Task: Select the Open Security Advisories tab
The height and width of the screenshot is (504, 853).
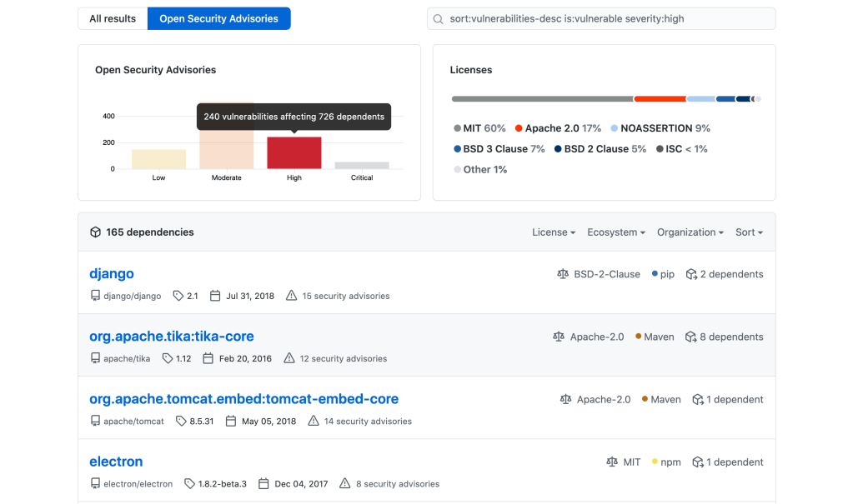Action: (218, 18)
